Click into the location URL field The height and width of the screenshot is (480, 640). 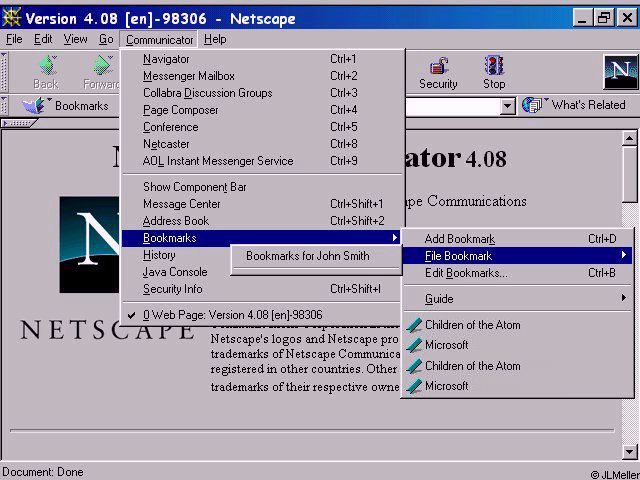(452, 106)
